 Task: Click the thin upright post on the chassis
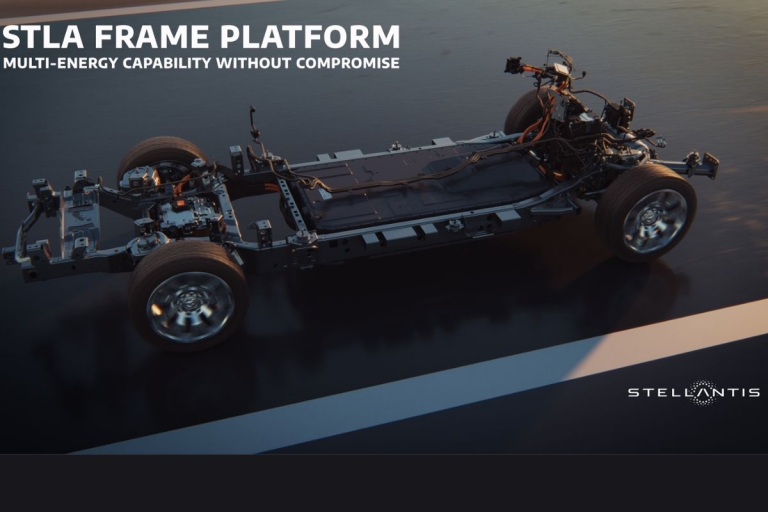pos(253,125)
